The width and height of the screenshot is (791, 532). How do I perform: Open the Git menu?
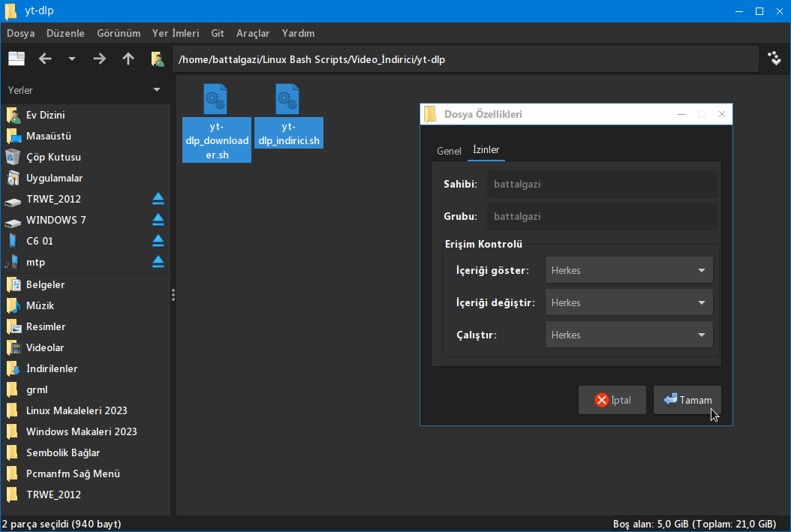click(x=218, y=33)
